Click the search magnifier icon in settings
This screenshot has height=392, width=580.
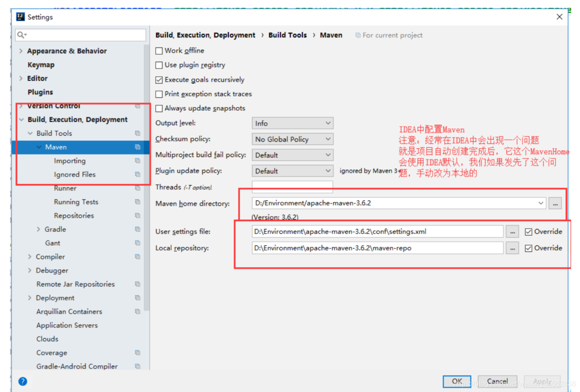click(x=21, y=35)
